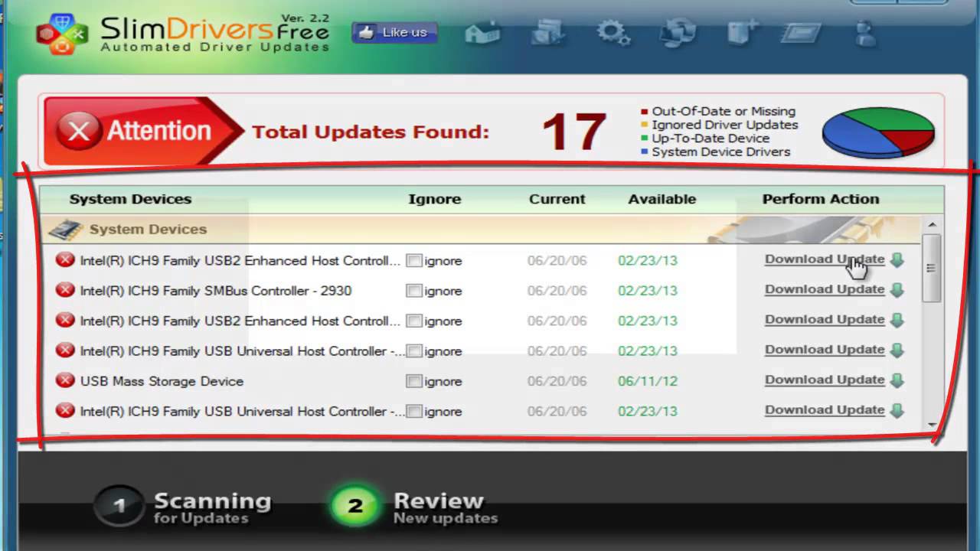The height and width of the screenshot is (551, 980).
Task: Click the SlimDrivers logo icon
Action: [x=63, y=34]
